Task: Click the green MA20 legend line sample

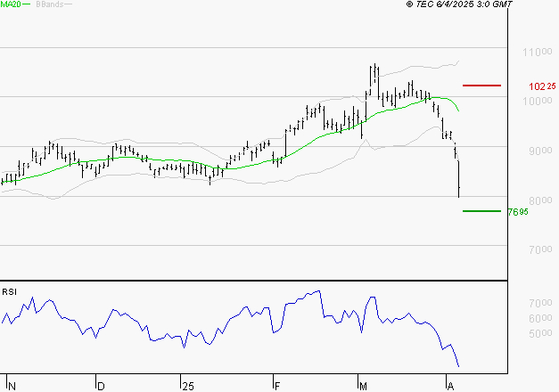Action: pos(29,5)
